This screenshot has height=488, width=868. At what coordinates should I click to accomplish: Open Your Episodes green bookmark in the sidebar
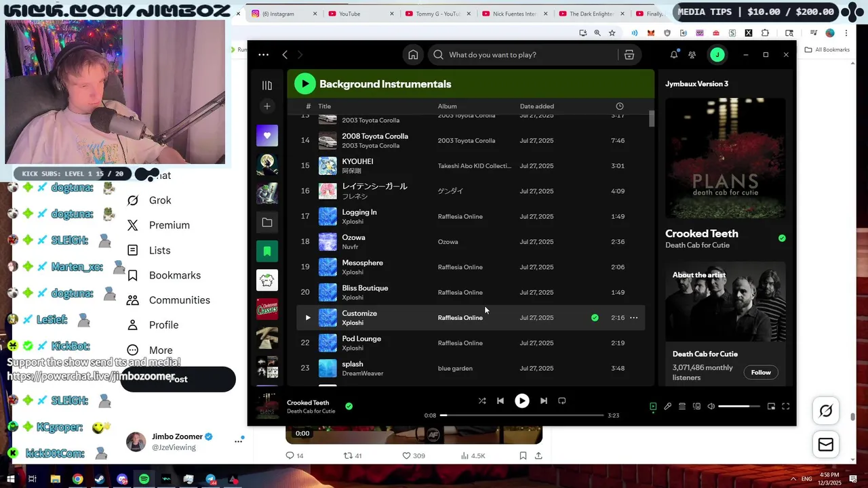point(267,251)
